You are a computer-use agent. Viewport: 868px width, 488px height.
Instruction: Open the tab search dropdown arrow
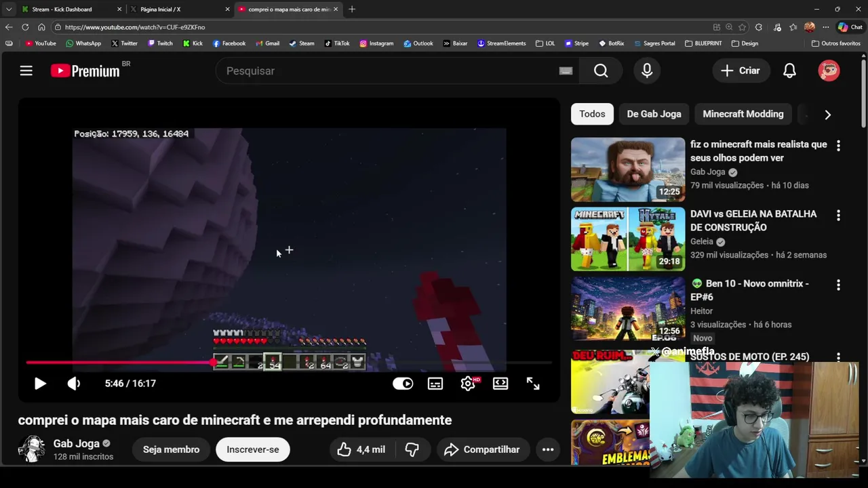click(x=8, y=9)
